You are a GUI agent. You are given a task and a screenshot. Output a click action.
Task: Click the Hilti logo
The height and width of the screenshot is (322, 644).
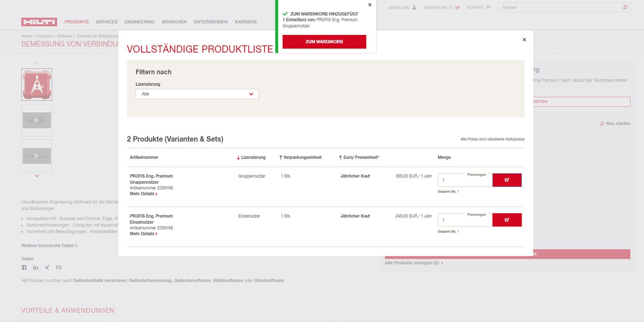pos(39,22)
